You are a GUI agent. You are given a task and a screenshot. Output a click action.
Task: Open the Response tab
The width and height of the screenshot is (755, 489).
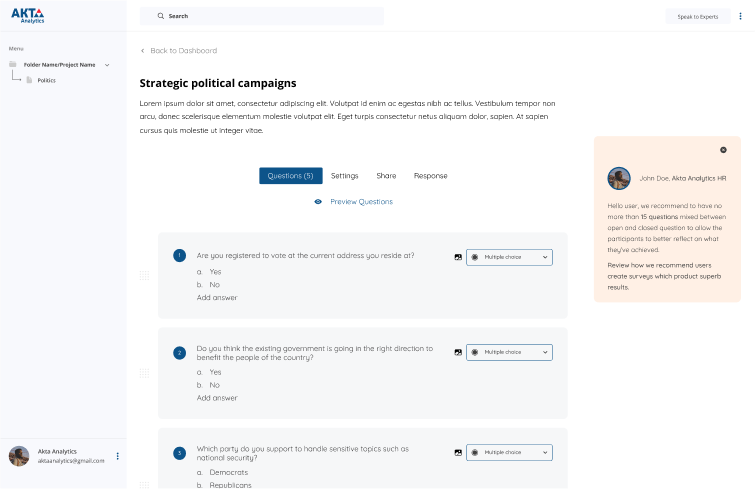(430, 176)
